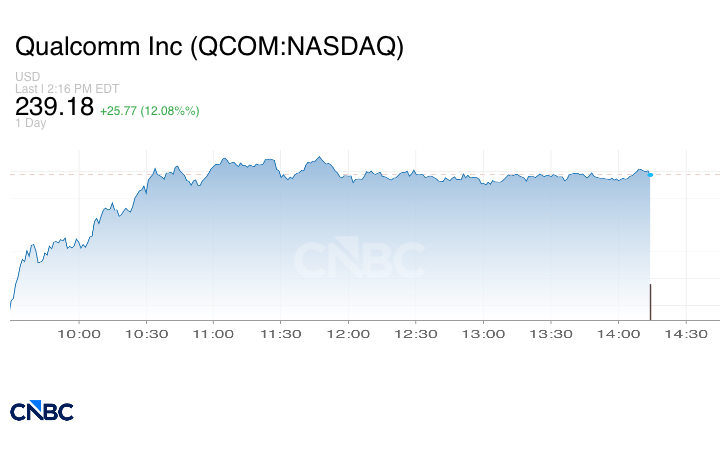Click the 14:00 time axis label

618,334
